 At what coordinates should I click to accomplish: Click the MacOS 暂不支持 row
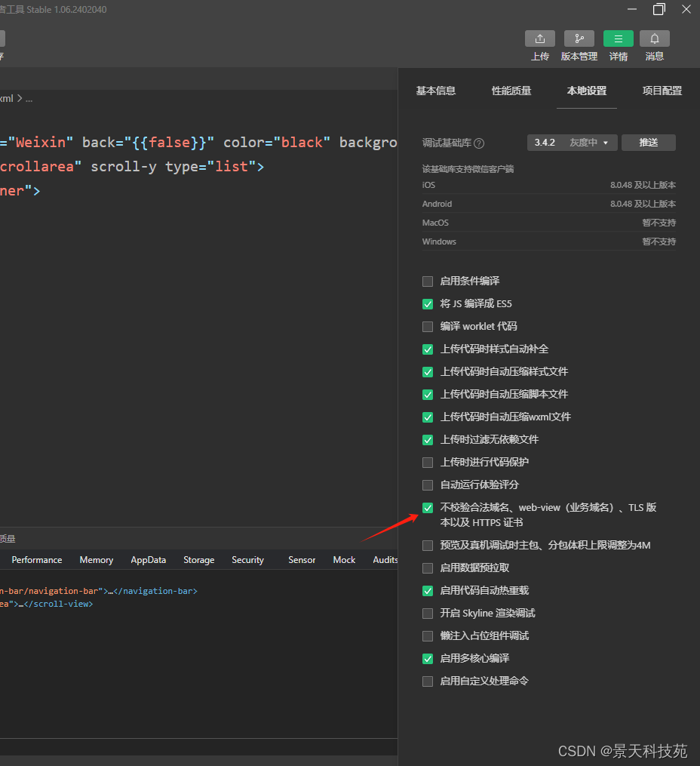(548, 223)
